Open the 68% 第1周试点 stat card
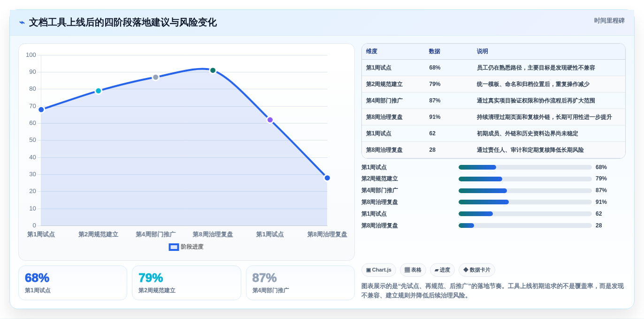644x319 pixels. point(73,283)
